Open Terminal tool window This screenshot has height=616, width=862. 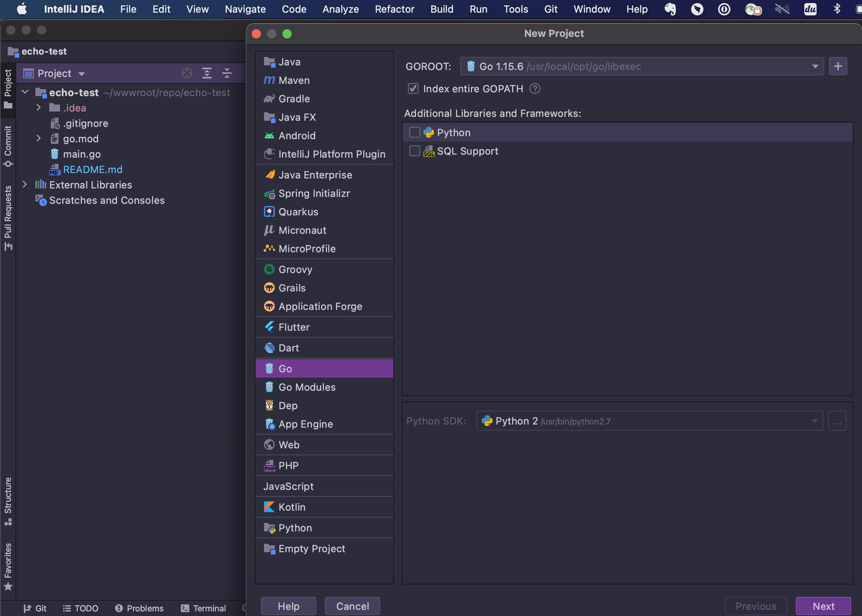tap(204, 608)
